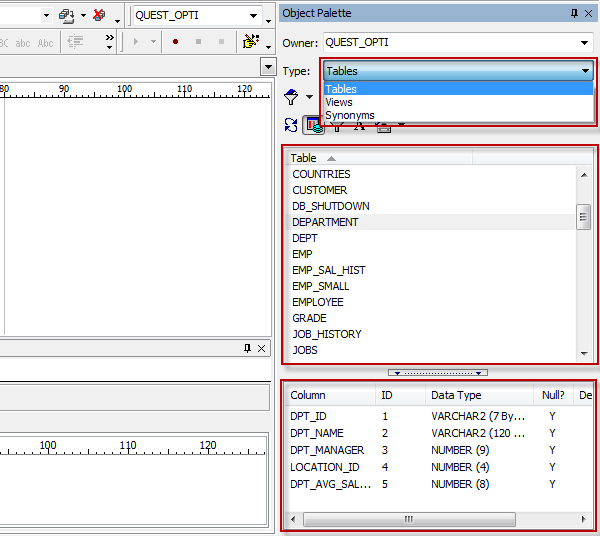
Task: Click the Data Type column header
Action: pos(456,395)
